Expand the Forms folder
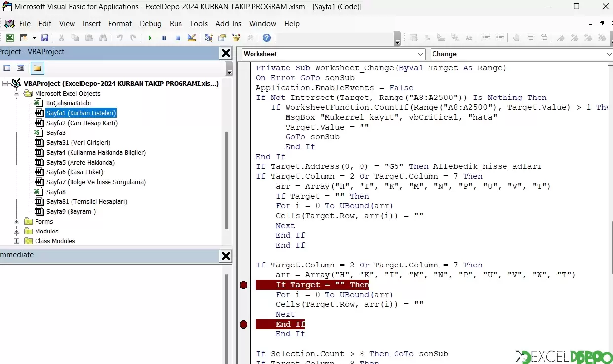 17,221
